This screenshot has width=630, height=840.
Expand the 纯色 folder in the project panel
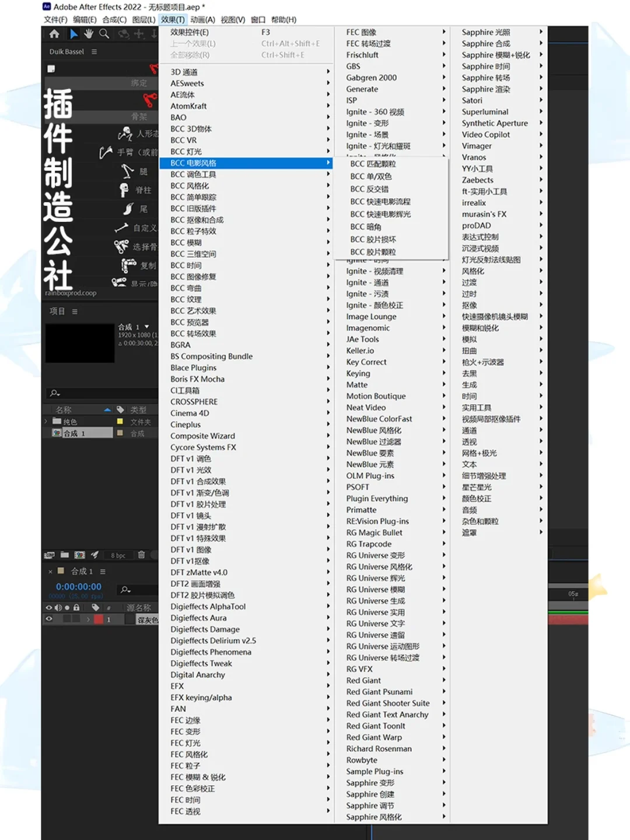pos(45,421)
